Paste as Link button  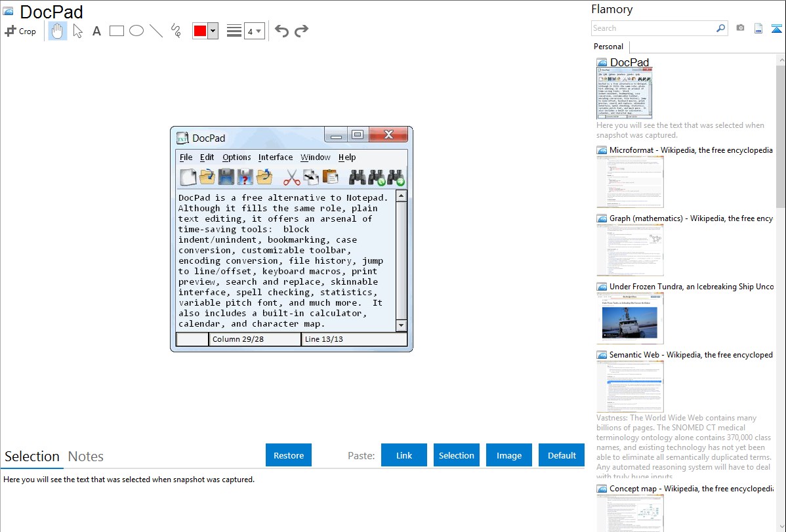click(x=404, y=455)
